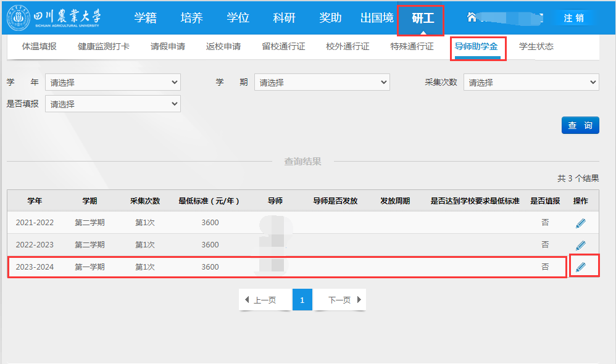Click edit pencil for 2023-2024 row
616x364 pixels.
580,267
